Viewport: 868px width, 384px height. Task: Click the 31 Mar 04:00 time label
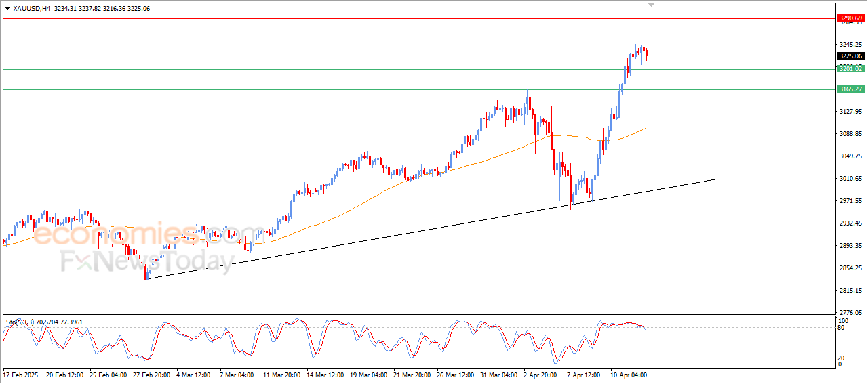[499, 375]
